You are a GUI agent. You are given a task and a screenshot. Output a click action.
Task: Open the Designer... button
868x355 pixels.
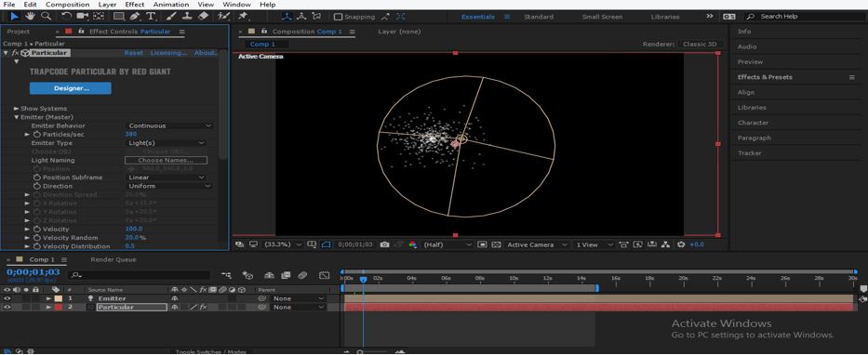(71, 88)
